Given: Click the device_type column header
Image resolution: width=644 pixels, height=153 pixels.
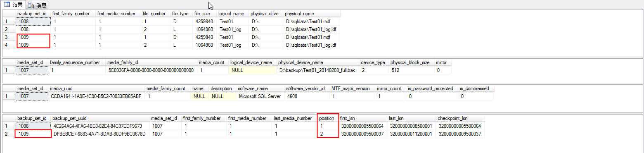Looking at the screenshot, I should click(x=374, y=62).
